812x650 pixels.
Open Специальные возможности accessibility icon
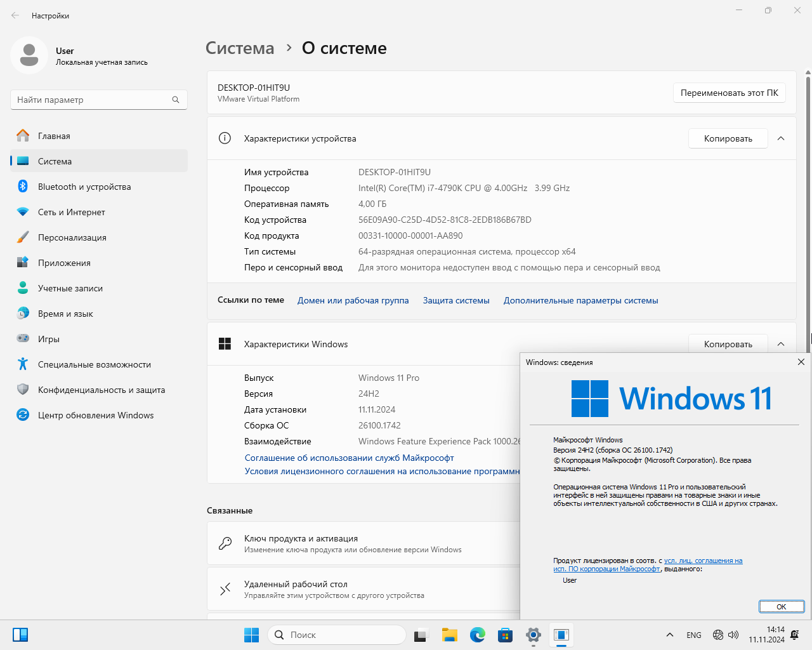click(23, 364)
